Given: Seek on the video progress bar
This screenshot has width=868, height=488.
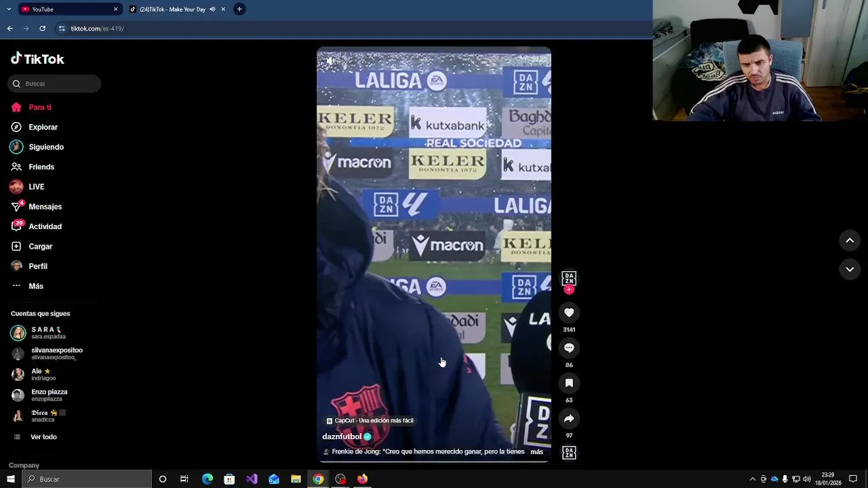Looking at the screenshot, I should (x=434, y=461).
